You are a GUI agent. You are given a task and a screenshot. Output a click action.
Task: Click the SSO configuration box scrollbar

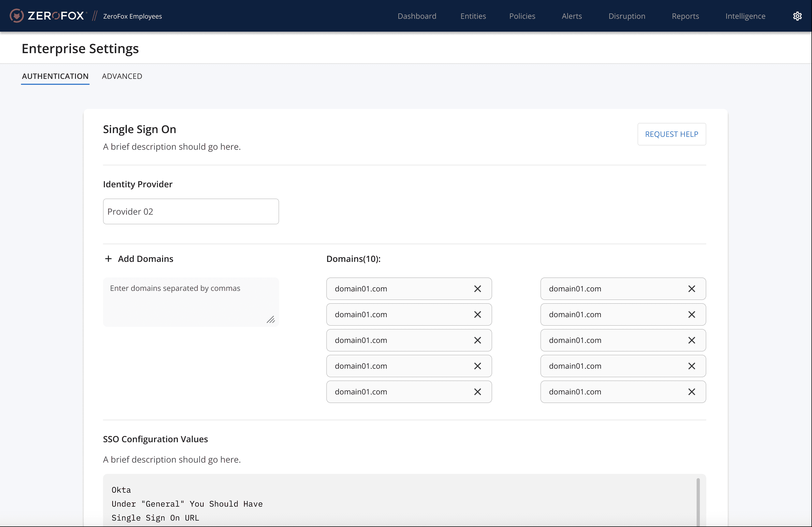pyautogui.click(x=698, y=502)
